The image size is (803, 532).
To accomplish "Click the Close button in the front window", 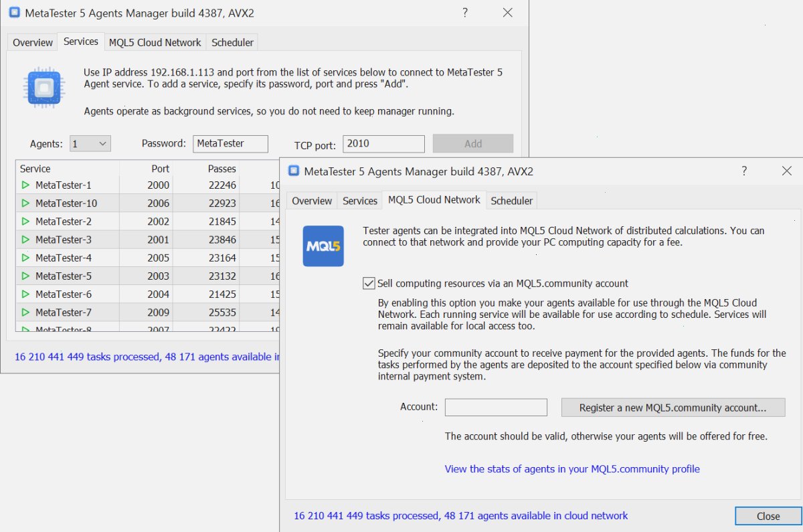I will [x=768, y=516].
